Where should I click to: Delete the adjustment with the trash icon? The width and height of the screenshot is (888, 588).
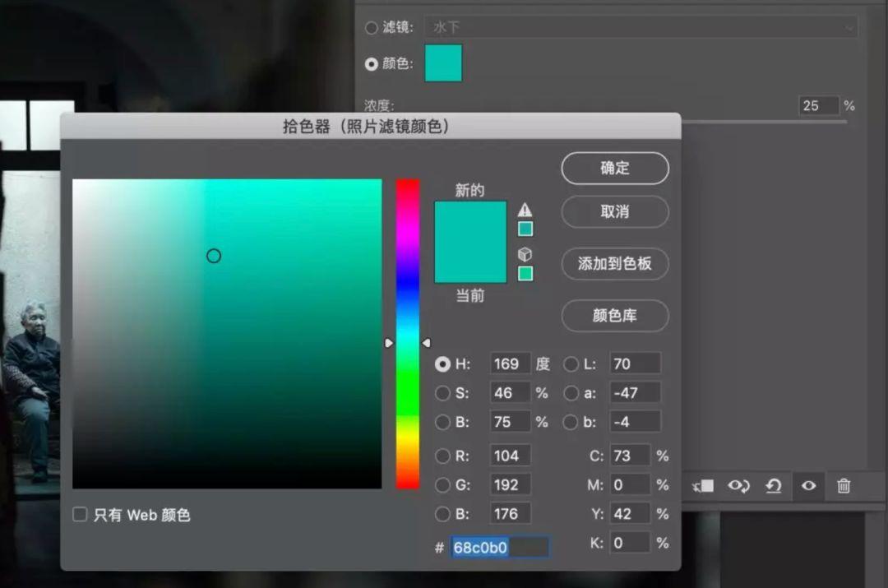844,486
